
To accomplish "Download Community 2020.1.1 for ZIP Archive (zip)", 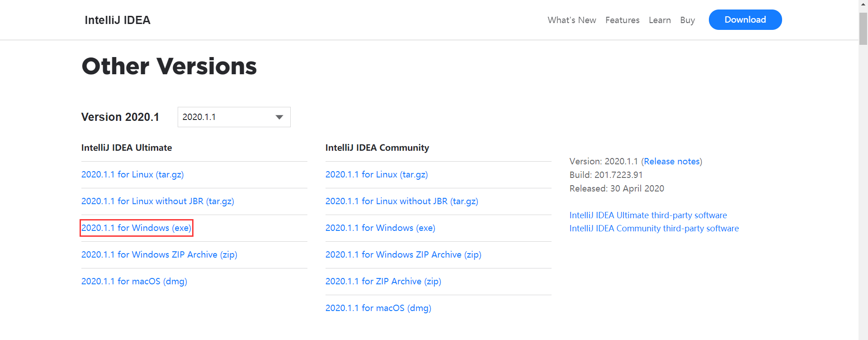I will click(x=383, y=281).
